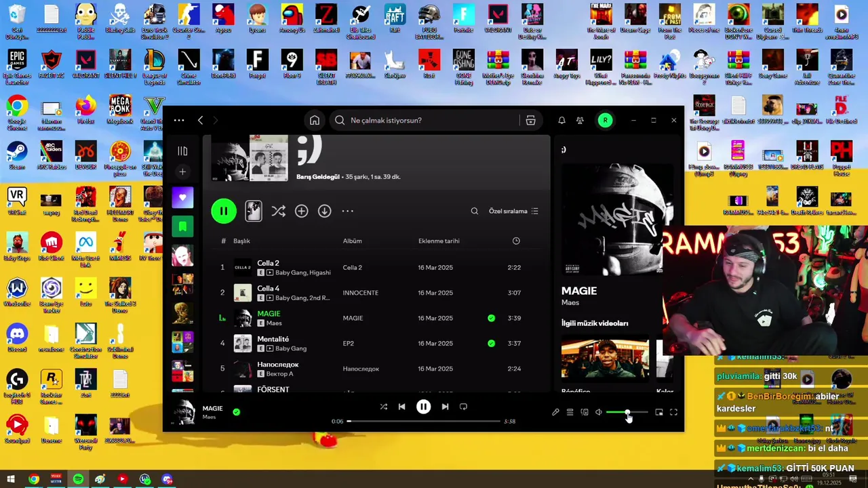Viewport: 868px width, 488px height.
Task: Open Liked Songs purple heart tile
Action: 182,198
